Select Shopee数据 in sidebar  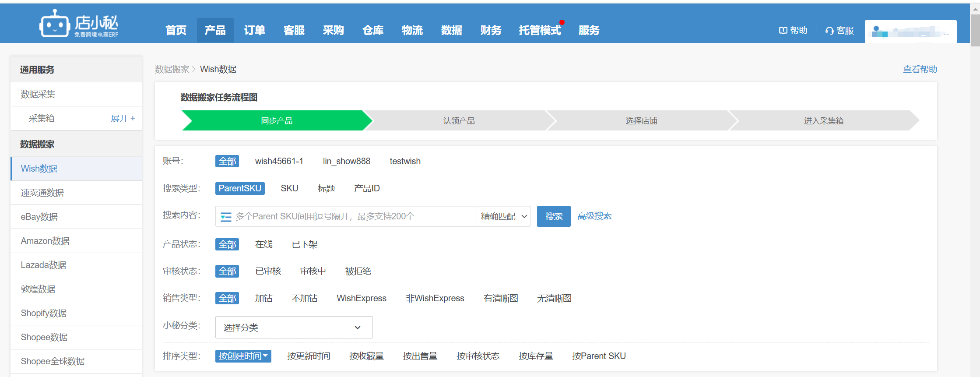[76, 337]
